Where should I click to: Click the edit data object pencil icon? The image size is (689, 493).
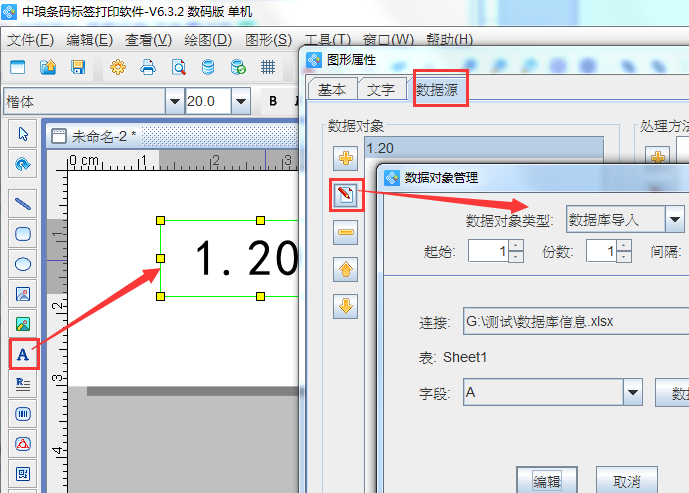pos(346,194)
